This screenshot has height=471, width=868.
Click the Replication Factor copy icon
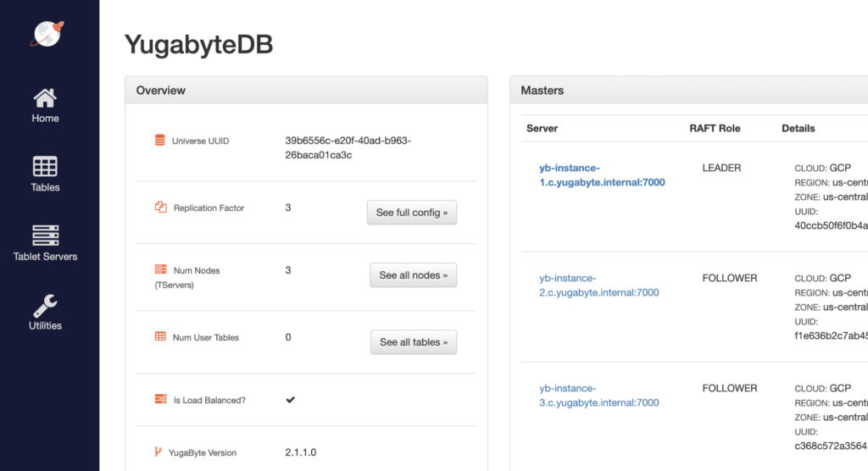click(x=160, y=207)
